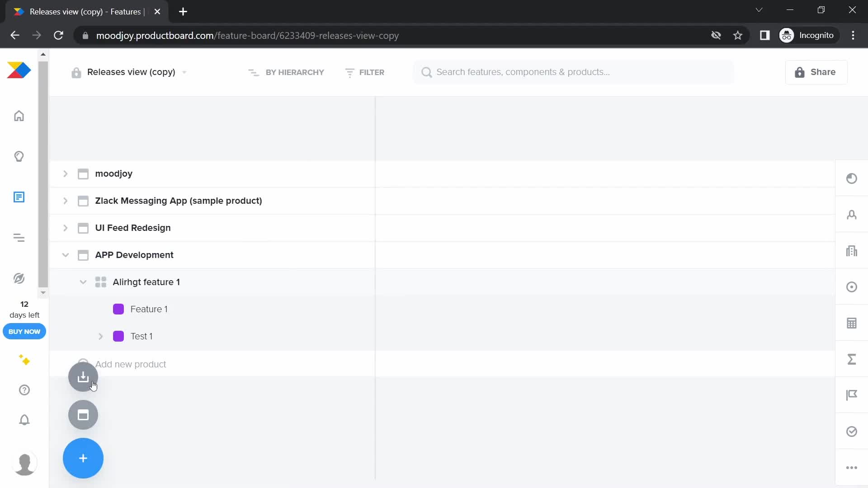Bookmark this page with star icon
Screen dimensions: 868x488
738,35
